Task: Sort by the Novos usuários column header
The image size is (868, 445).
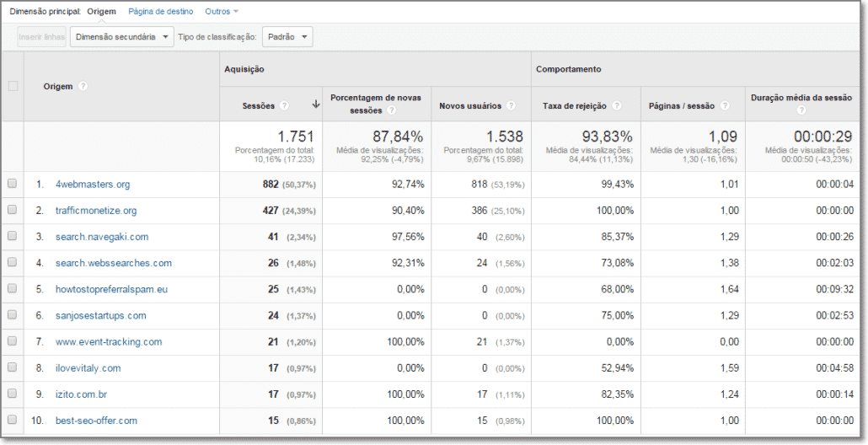Action: [x=470, y=105]
